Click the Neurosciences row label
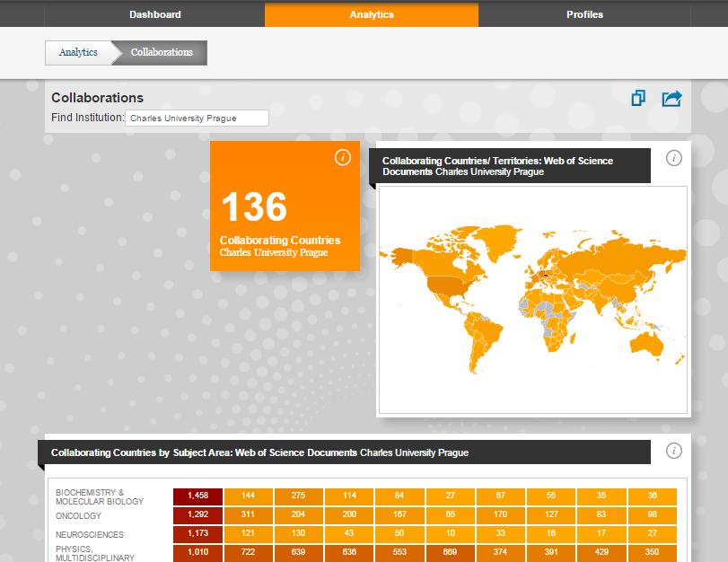 coord(90,534)
